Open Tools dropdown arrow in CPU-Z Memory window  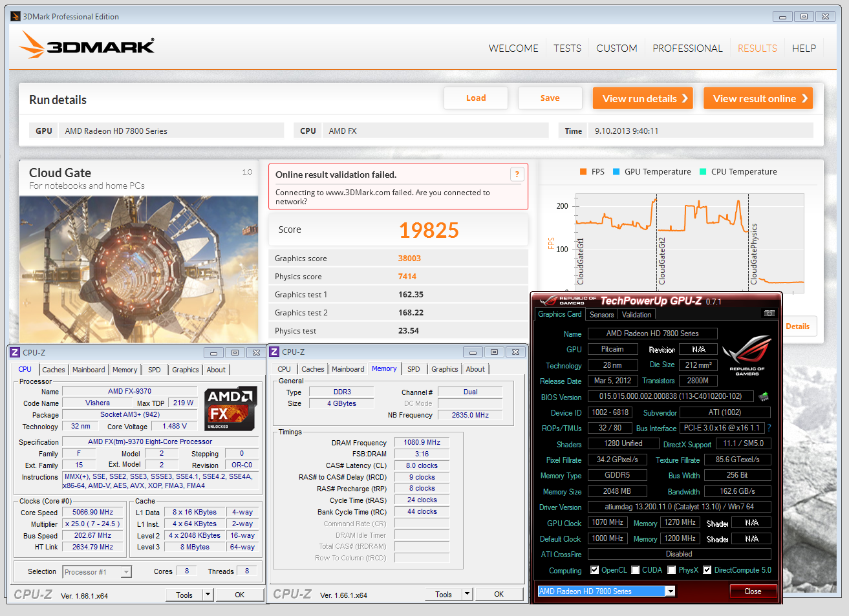point(467,594)
